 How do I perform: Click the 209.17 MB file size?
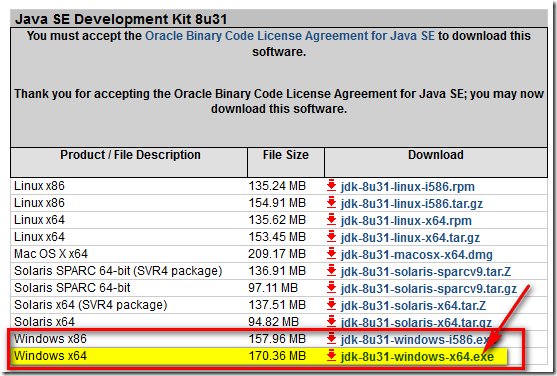coord(277,254)
